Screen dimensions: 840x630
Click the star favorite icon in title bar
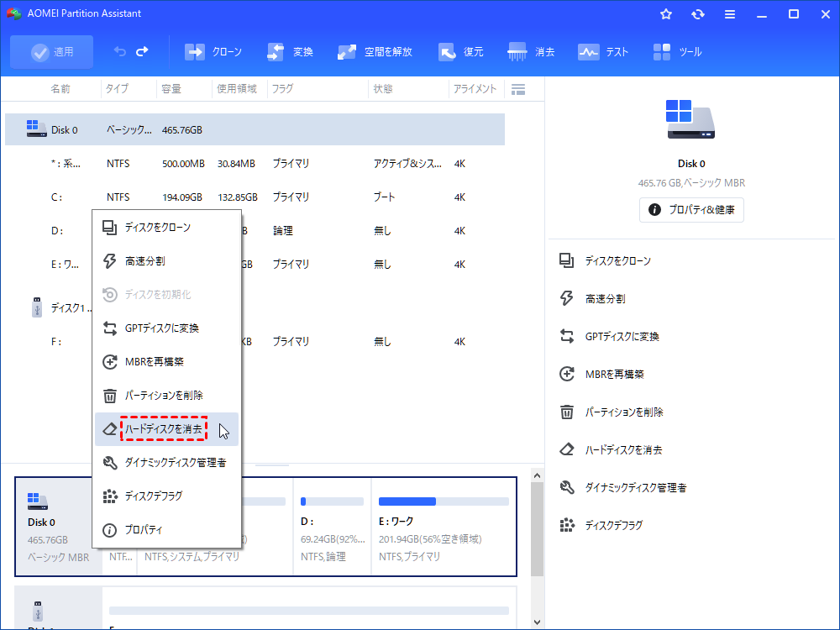pyautogui.click(x=666, y=14)
